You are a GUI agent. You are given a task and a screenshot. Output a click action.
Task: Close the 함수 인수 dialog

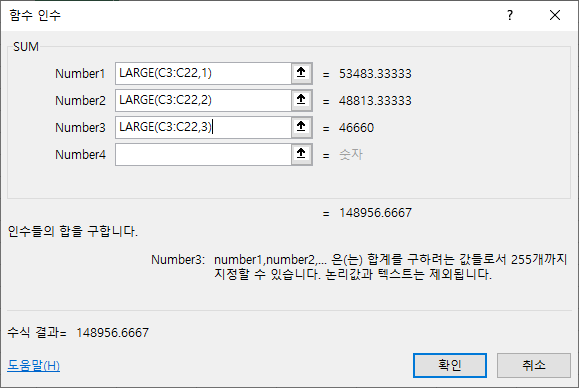555,15
